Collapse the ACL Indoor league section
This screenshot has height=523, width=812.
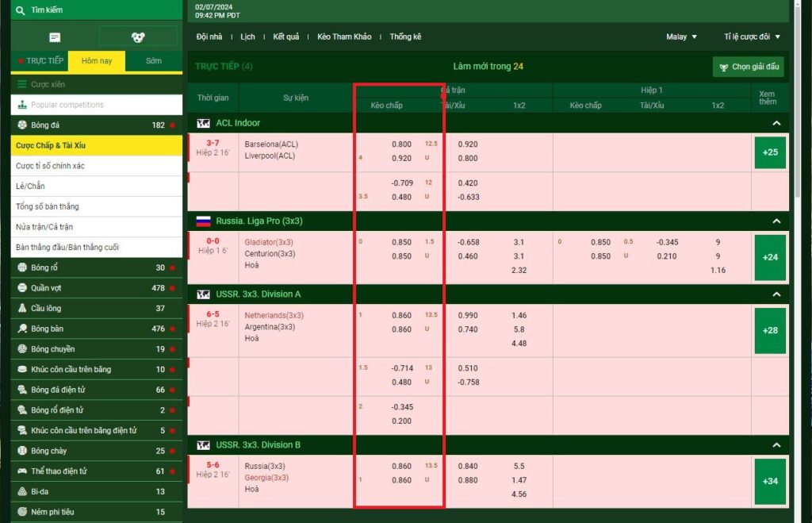[x=776, y=123]
